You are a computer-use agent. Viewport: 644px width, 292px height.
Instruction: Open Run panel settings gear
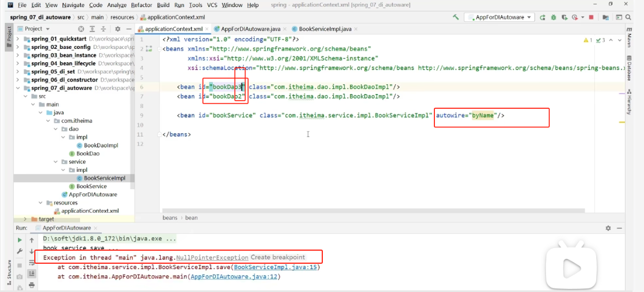click(608, 228)
